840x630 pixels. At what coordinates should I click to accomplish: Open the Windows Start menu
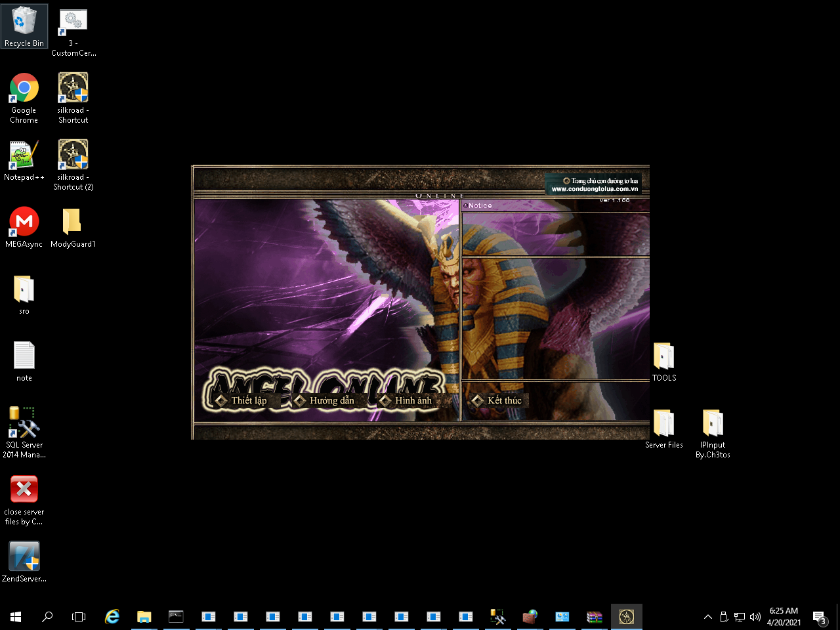tap(16, 617)
